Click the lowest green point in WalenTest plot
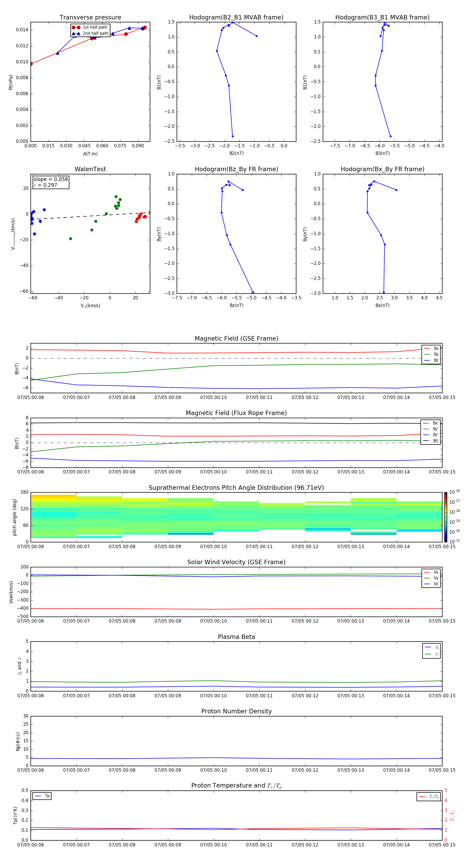The image size is (473, 868). (70, 239)
